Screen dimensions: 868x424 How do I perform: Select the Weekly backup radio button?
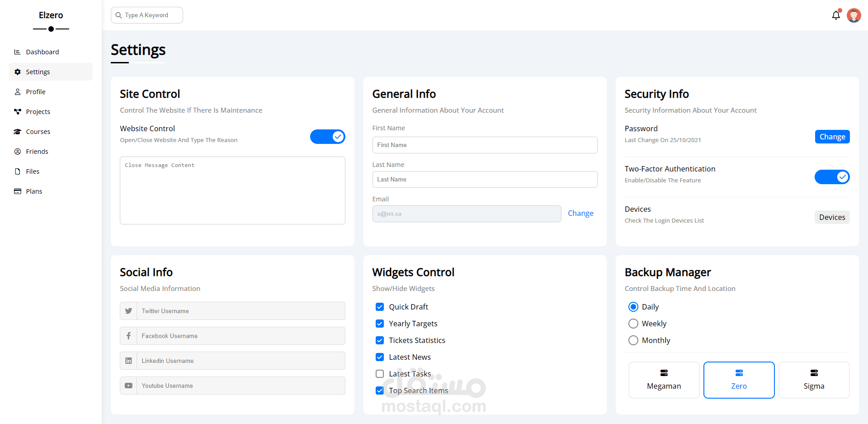[633, 323]
